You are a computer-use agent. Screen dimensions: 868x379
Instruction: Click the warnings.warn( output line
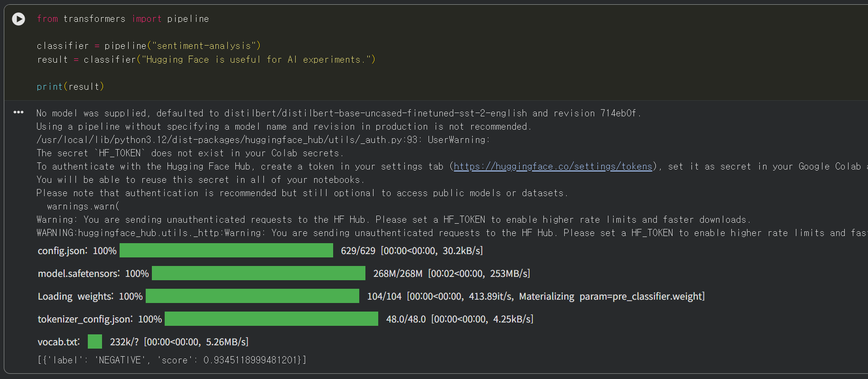83,207
